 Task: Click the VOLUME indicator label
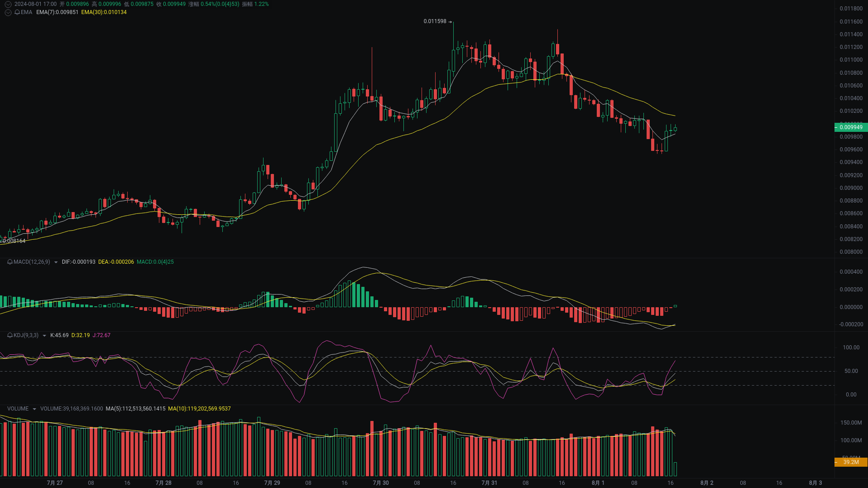click(x=18, y=409)
